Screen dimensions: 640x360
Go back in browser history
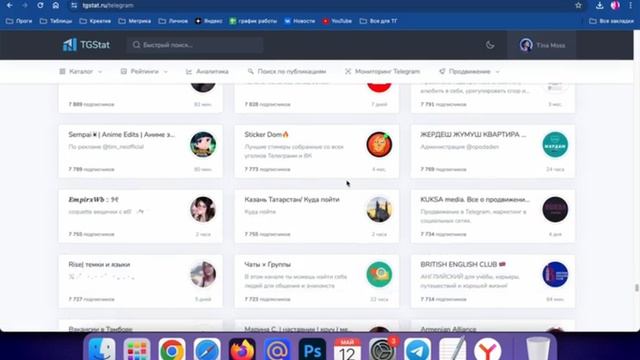pos(9,5)
